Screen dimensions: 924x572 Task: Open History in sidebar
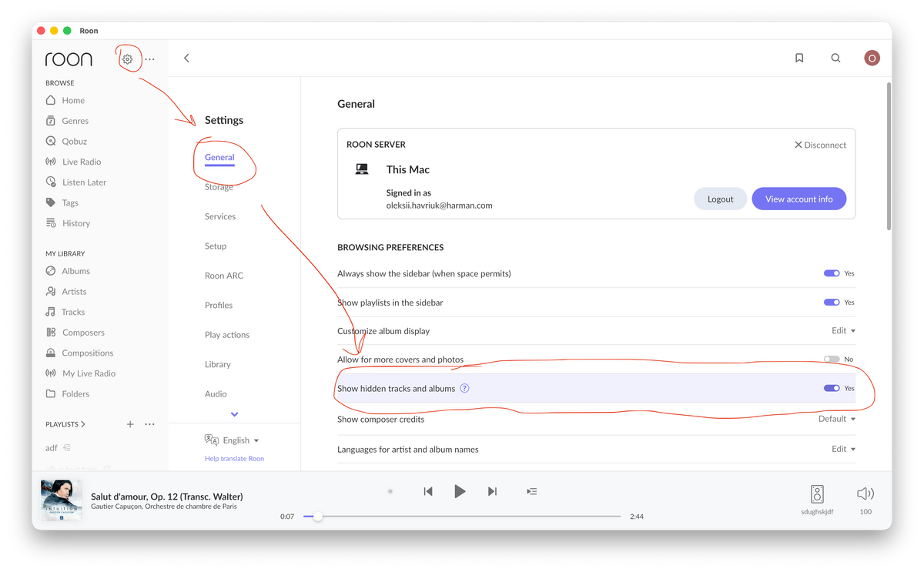[75, 223]
